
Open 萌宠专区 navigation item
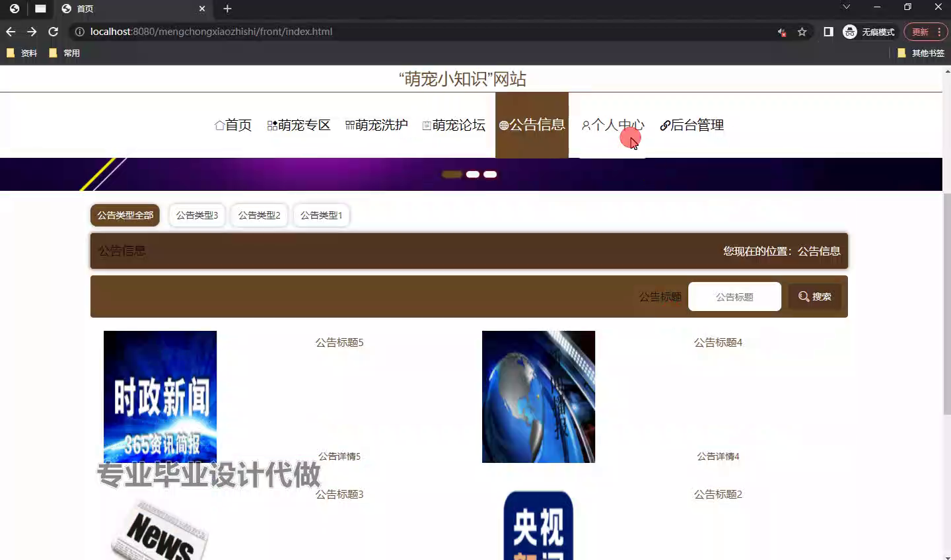(299, 125)
